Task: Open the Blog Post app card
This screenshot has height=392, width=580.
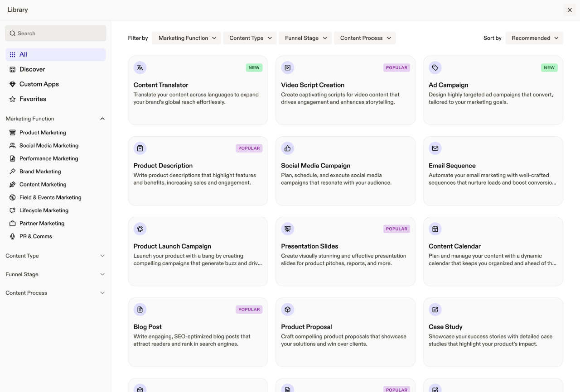Action: pos(198,332)
